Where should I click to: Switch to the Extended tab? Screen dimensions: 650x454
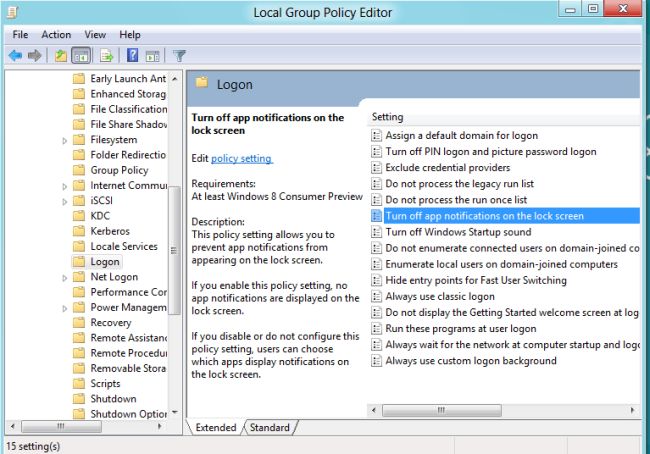216,427
